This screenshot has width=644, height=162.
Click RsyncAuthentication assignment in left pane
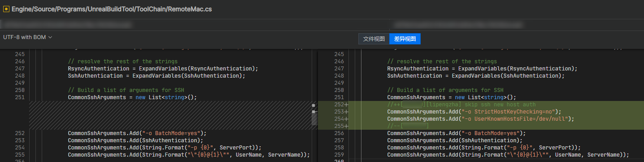[163, 69]
